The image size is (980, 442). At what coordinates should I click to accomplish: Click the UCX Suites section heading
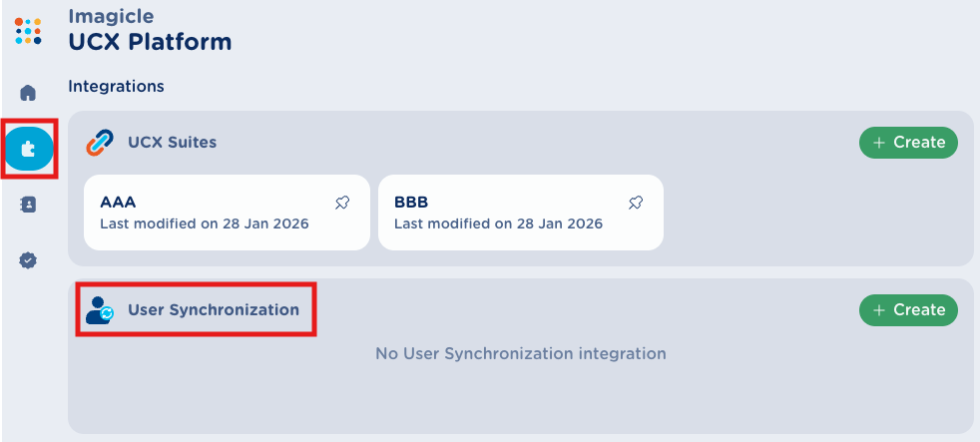[172, 143]
